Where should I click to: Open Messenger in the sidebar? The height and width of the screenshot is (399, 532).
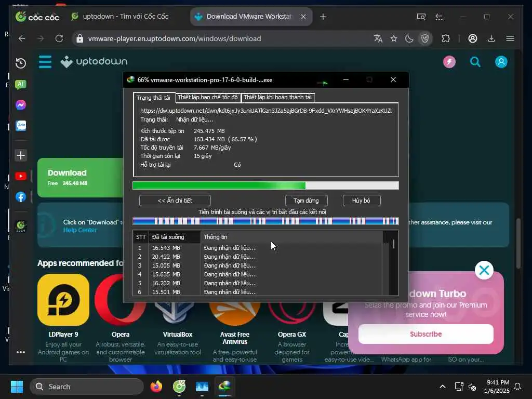click(x=21, y=105)
